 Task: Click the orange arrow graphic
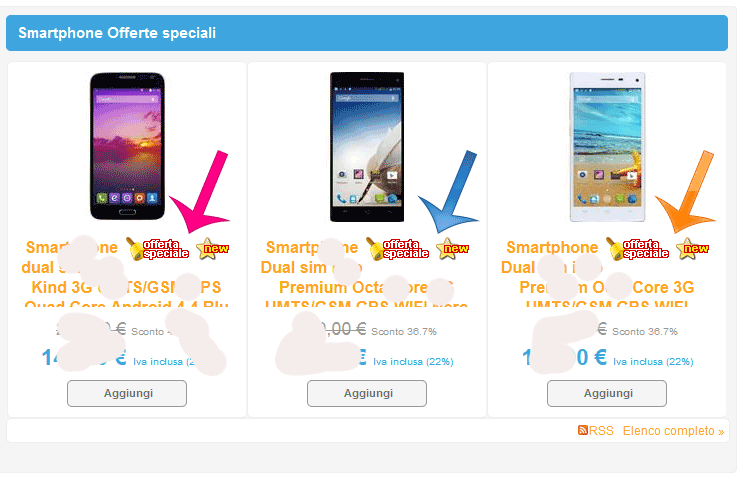(686, 192)
